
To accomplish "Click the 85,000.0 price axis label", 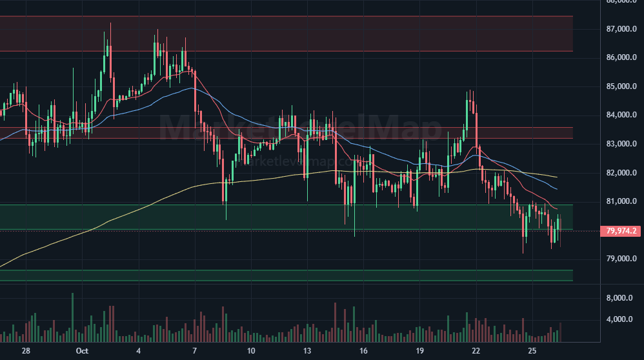I will pos(621,86).
